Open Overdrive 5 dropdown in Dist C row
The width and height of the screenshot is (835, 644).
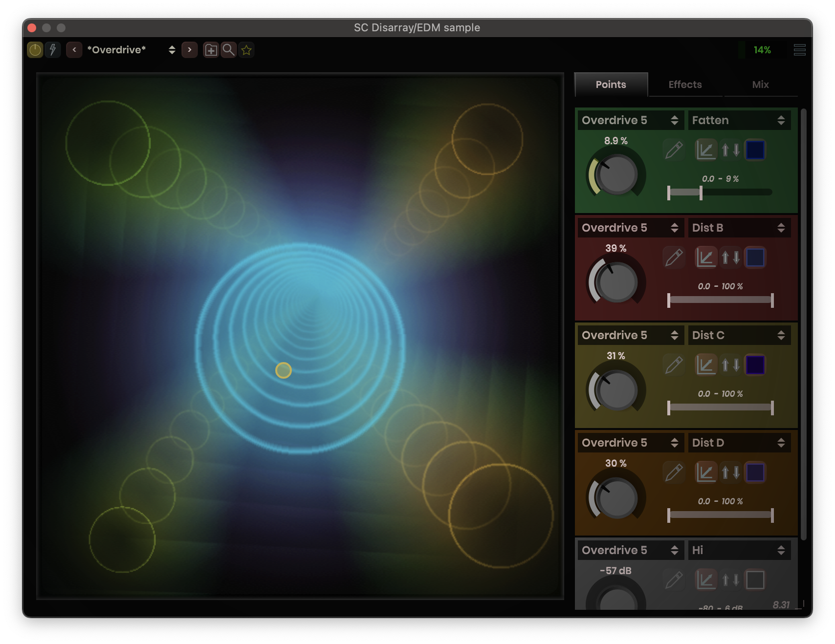(x=631, y=335)
